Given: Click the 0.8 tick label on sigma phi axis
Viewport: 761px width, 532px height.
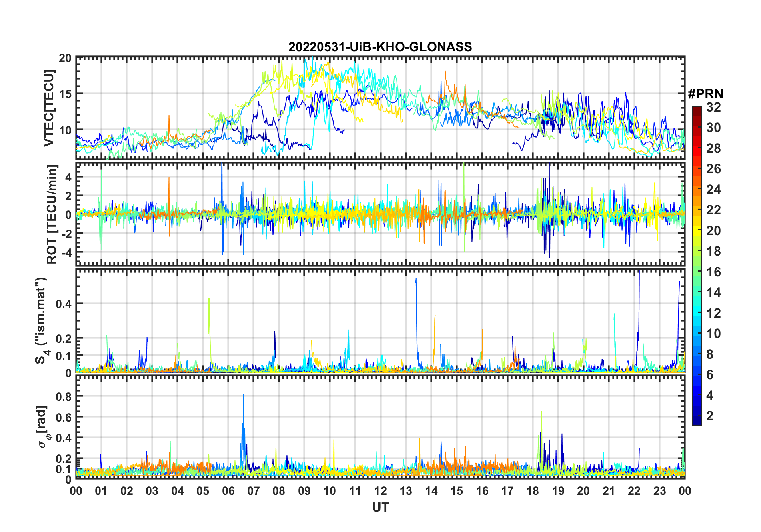Looking at the screenshot, I should point(63,396).
